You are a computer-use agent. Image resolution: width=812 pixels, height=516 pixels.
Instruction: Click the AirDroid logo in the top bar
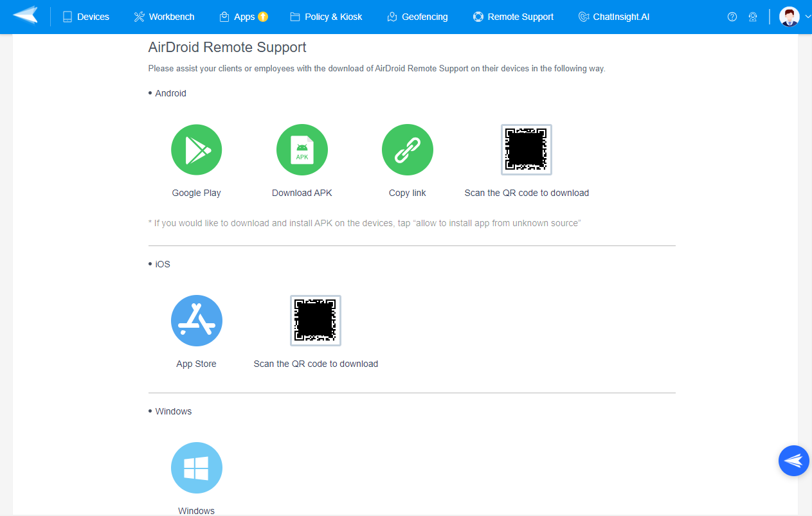25,14
